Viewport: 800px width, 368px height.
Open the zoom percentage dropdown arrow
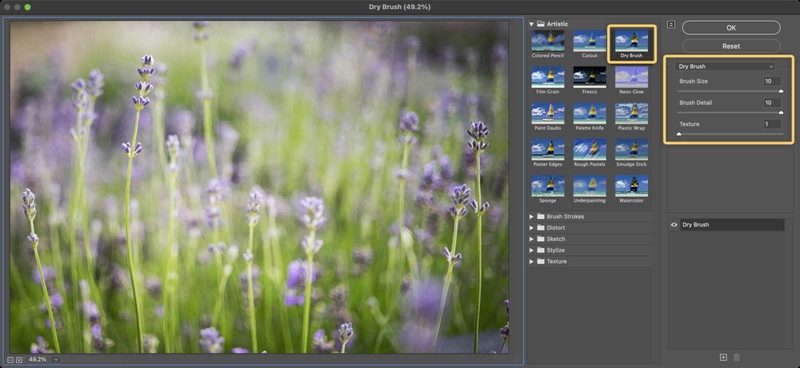[56, 359]
